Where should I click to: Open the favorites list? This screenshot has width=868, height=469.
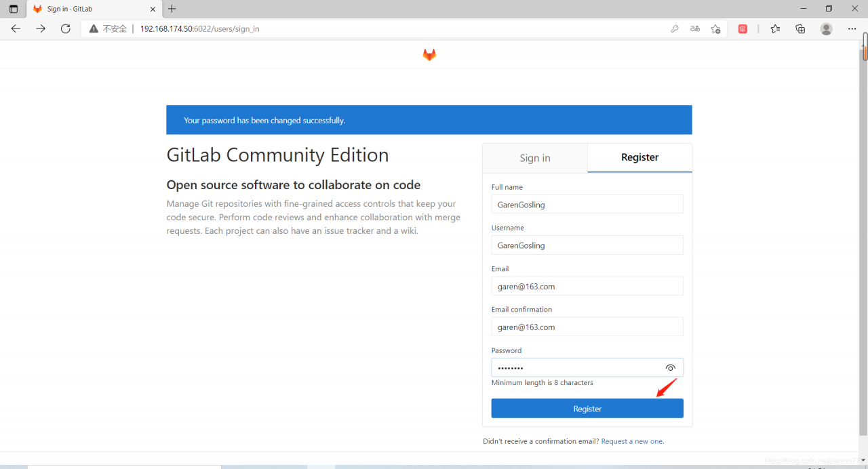coord(775,28)
